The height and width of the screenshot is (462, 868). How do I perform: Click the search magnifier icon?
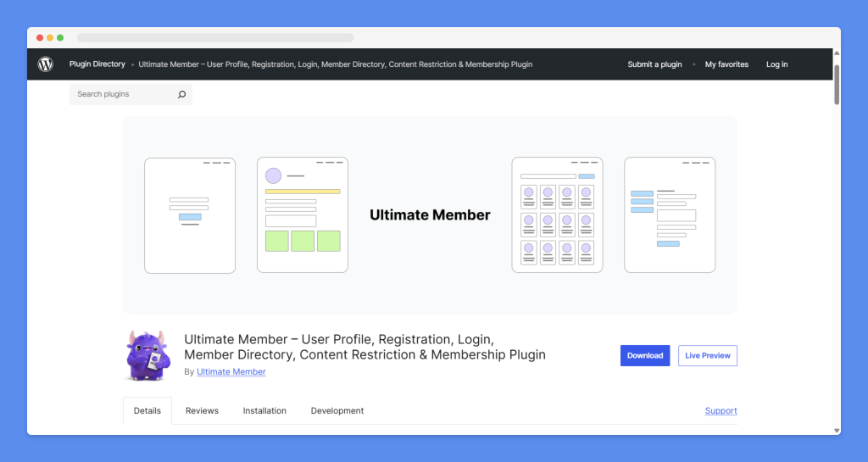pyautogui.click(x=181, y=95)
